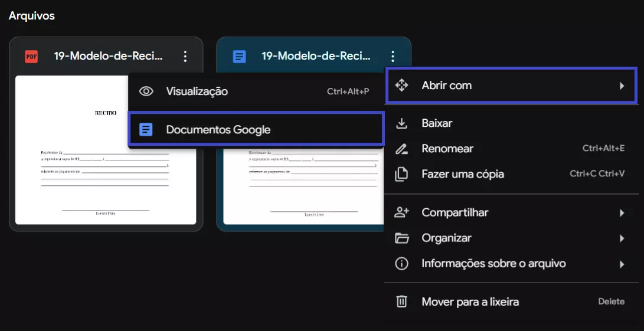The image size is (644, 331).
Task: Click the PDF card title 19-Modelo-de-Reci...
Action: coord(109,56)
